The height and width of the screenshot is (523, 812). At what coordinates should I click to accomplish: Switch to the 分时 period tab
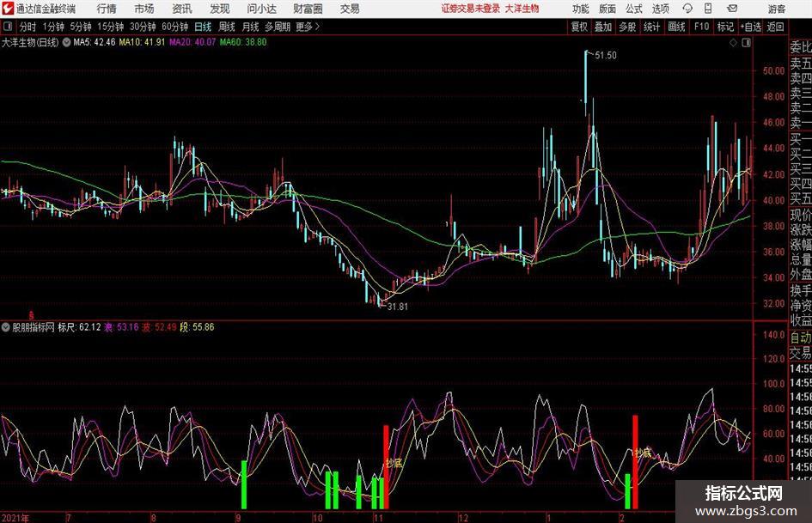tap(28, 27)
